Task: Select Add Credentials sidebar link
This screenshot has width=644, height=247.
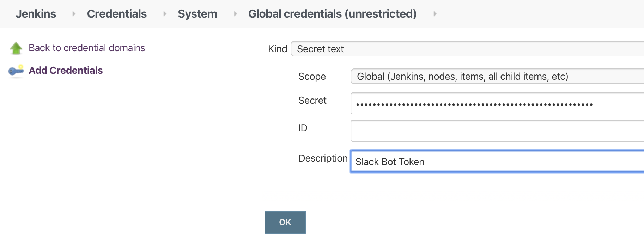Action: coord(66,71)
